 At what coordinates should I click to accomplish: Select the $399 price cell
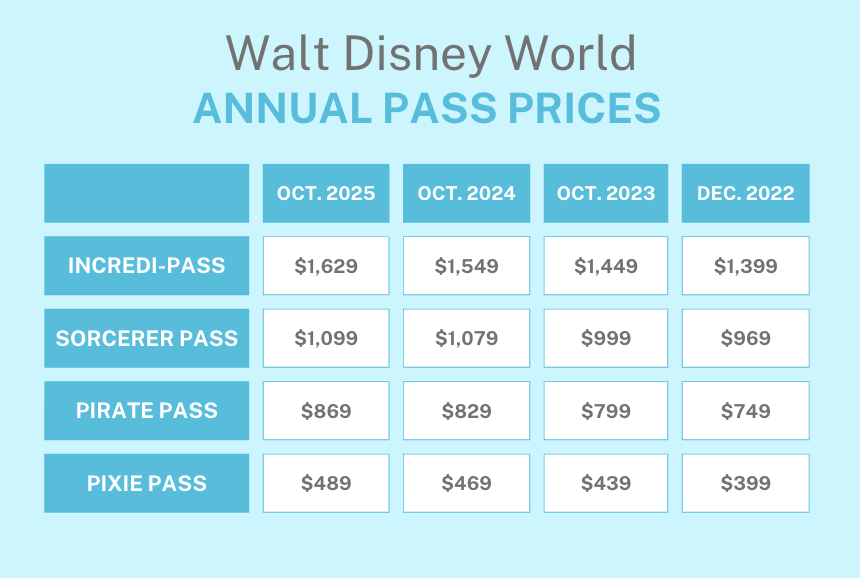(746, 483)
